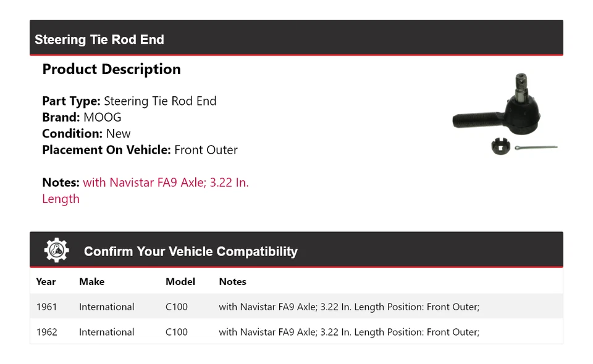
Task: Click the Year column header
Action: click(46, 282)
